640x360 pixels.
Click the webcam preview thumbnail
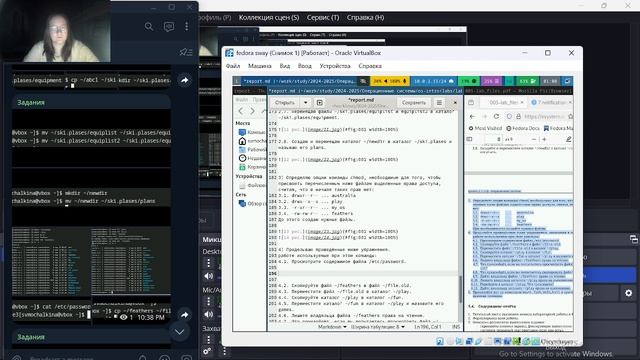tap(55, 31)
